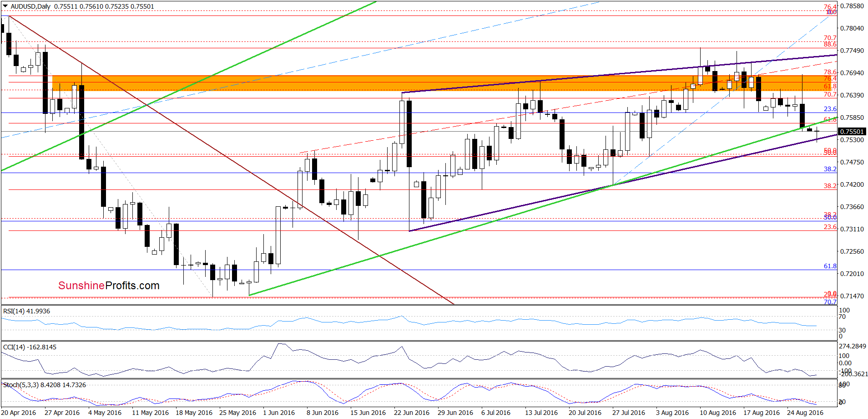The height and width of the screenshot is (419, 868).
Task: Click the 0.72010 price axis label
Action: click(852, 274)
